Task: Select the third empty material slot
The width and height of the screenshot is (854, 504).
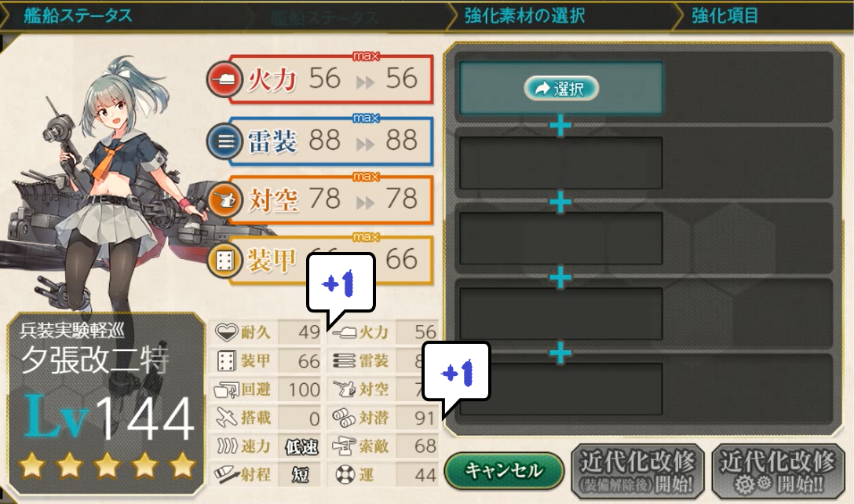Action: pyautogui.click(x=561, y=239)
